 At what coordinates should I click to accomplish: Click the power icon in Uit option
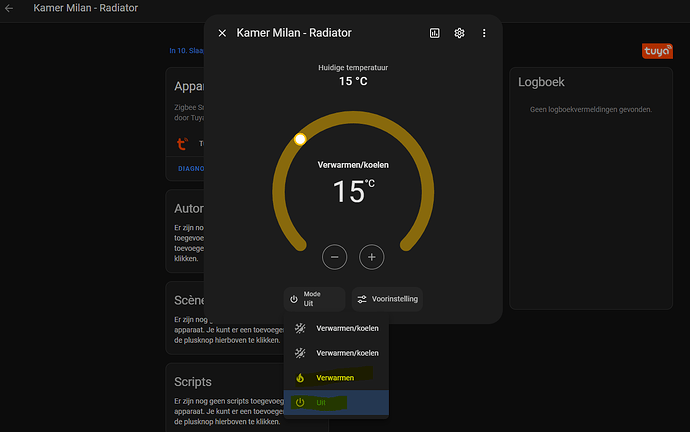click(300, 403)
